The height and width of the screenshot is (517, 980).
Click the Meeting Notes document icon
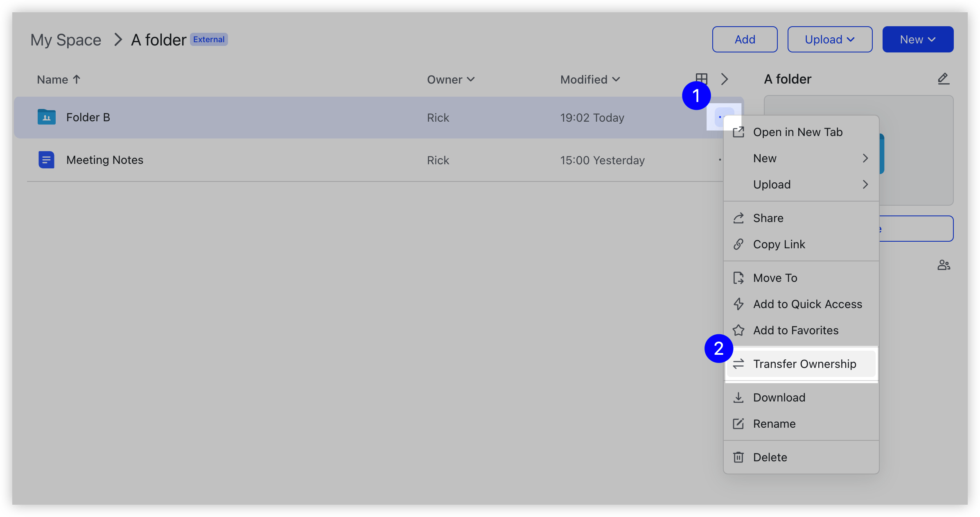point(46,160)
